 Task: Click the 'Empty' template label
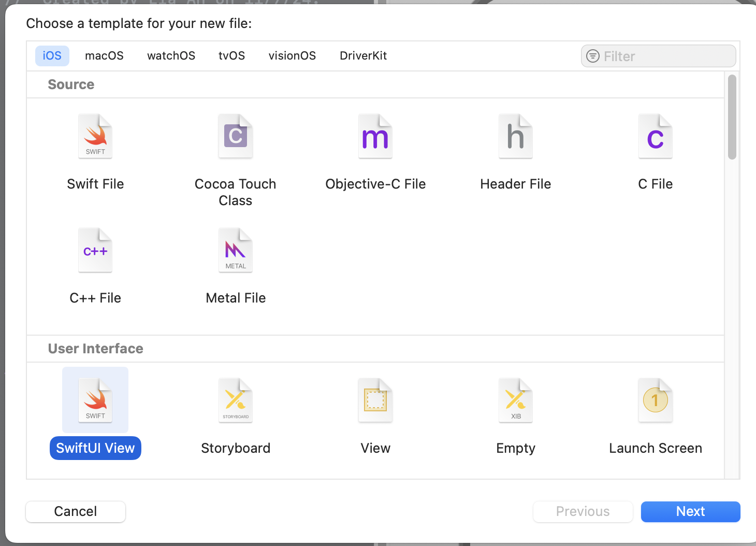coord(516,448)
